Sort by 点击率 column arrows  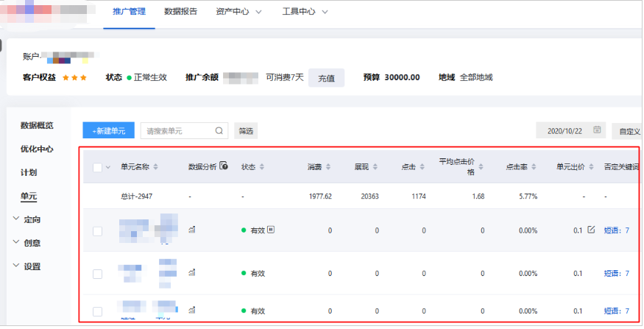pyautogui.click(x=534, y=167)
